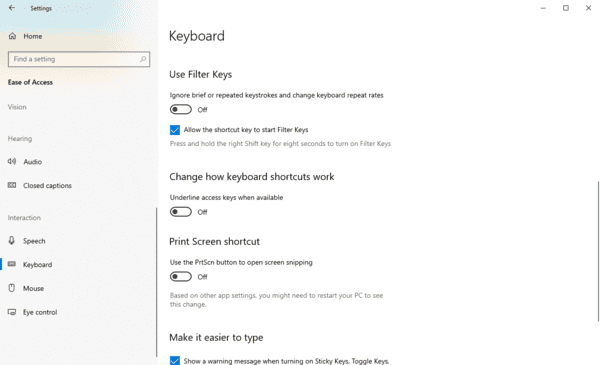
Task: Uncheck Show a warning message checkbox
Action: tap(175, 360)
